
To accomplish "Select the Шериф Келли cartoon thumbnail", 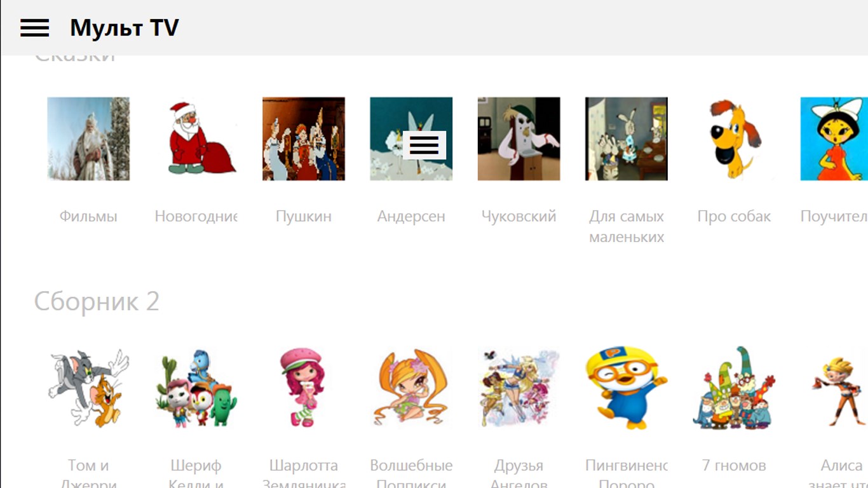I will pyautogui.click(x=196, y=388).
